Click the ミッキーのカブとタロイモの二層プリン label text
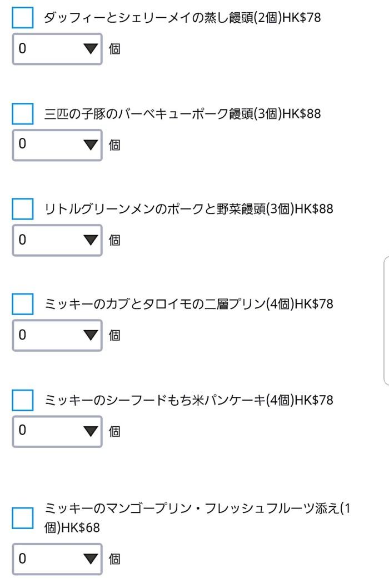This screenshot has width=389, height=588. (188, 304)
